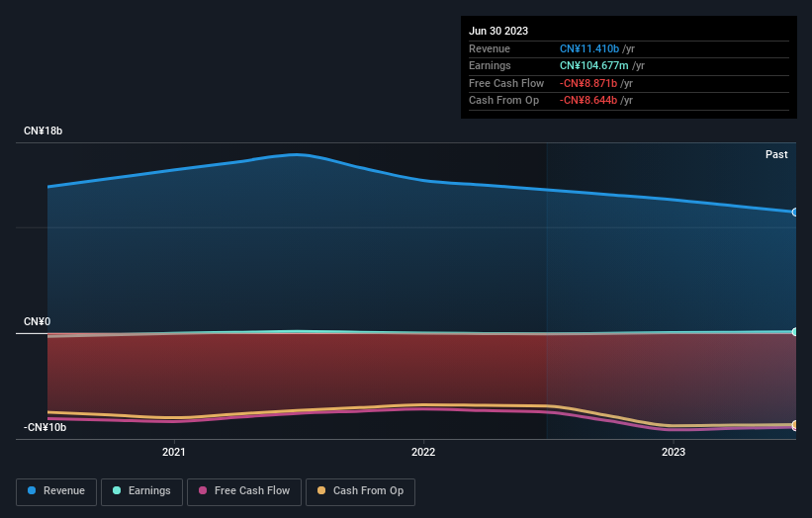Click the pink Free Cash Flow legend dot

click(203, 490)
